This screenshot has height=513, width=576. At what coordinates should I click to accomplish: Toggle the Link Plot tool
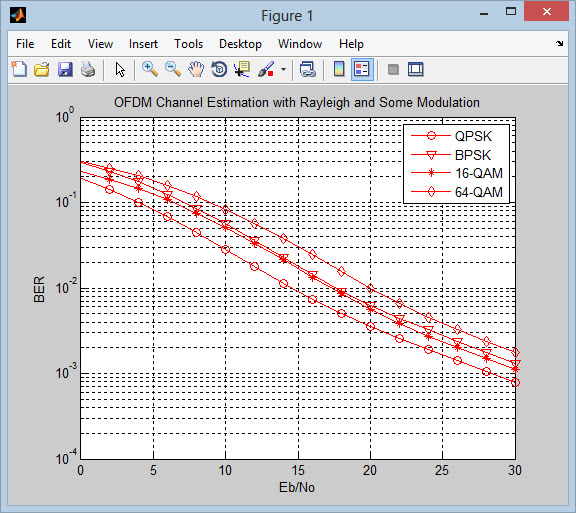[308, 69]
